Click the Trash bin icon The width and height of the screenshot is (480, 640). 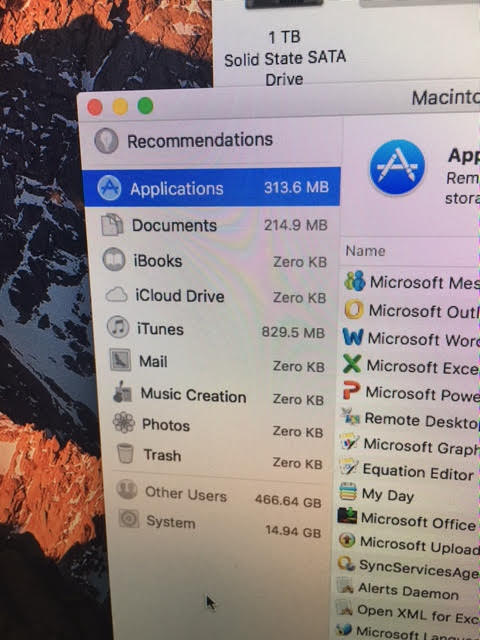[125, 453]
